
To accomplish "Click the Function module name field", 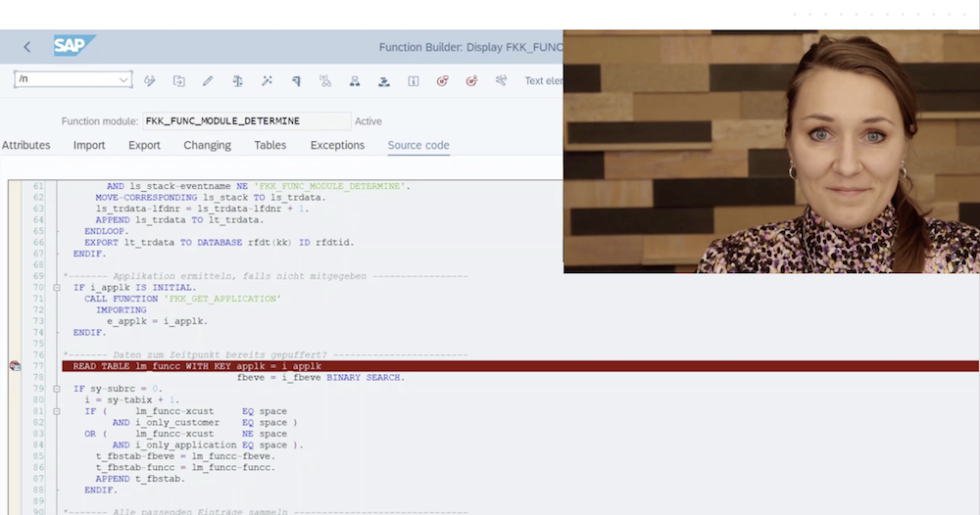I will (x=247, y=121).
